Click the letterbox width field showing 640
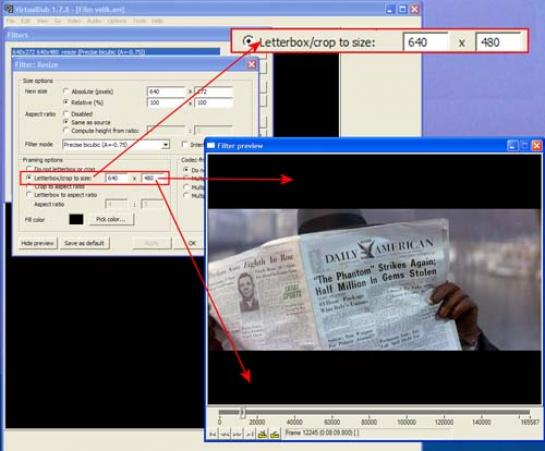This screenshot has width=545, height=451. click(117, 178)
